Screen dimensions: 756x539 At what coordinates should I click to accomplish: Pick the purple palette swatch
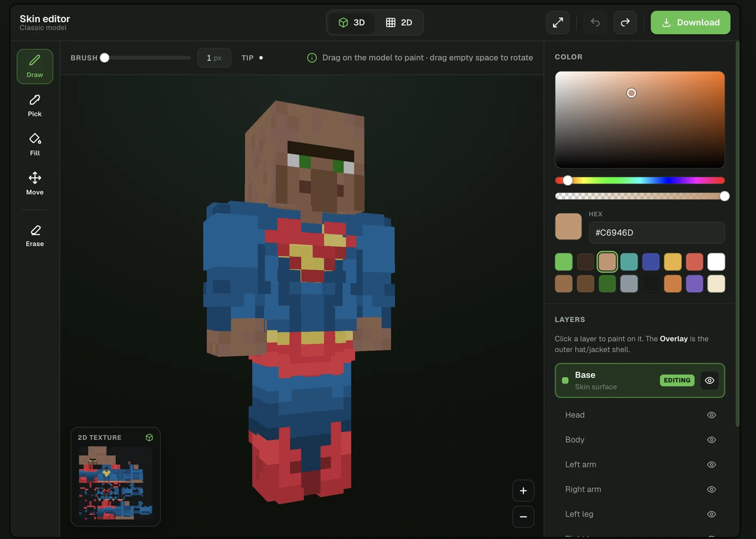pyautogui.click(x=694, y=284)
